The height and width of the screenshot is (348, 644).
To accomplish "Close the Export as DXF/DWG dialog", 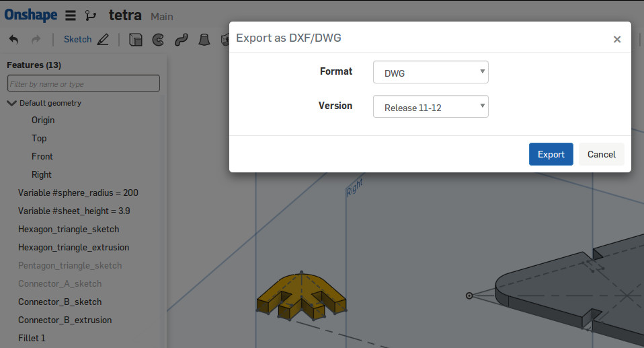I will tap(617, 40).
